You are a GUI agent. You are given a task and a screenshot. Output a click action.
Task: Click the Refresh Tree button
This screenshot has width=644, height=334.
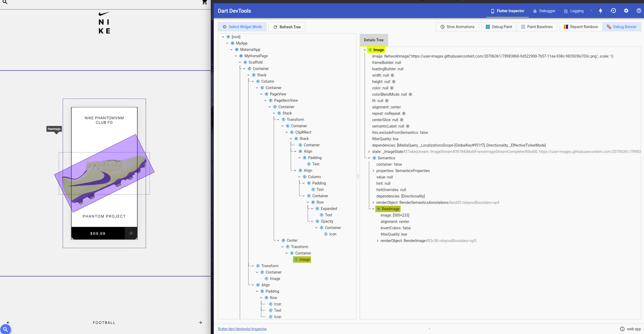click(287, 27)
